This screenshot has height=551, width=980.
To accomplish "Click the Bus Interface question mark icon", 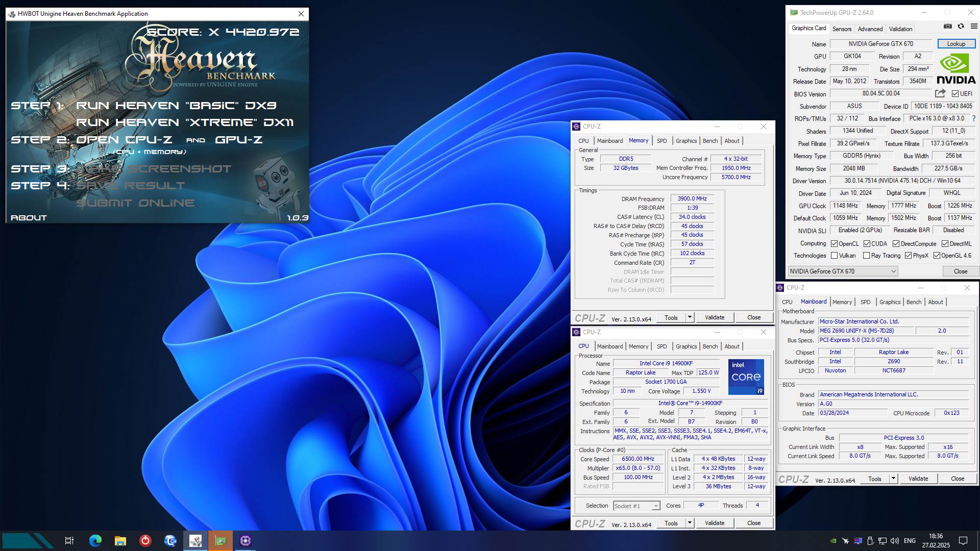I will tap(974, 118).
